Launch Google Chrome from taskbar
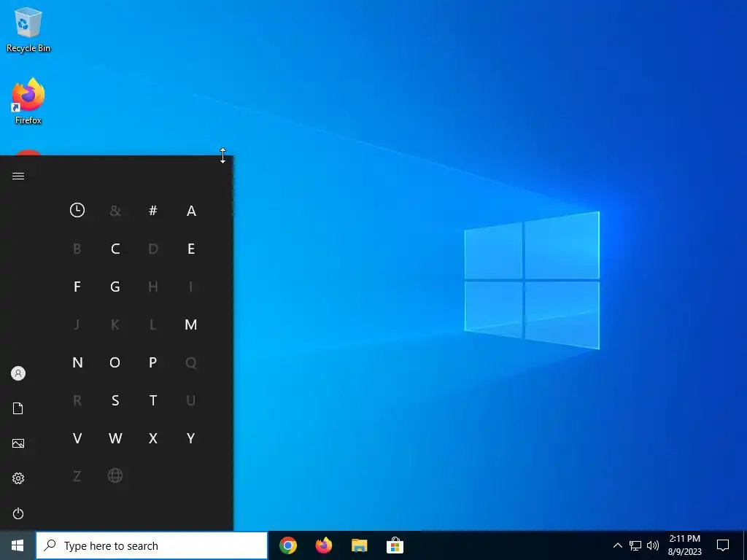Image resolution: width=747 pixels, height=560 pixels. click(287, 545)
